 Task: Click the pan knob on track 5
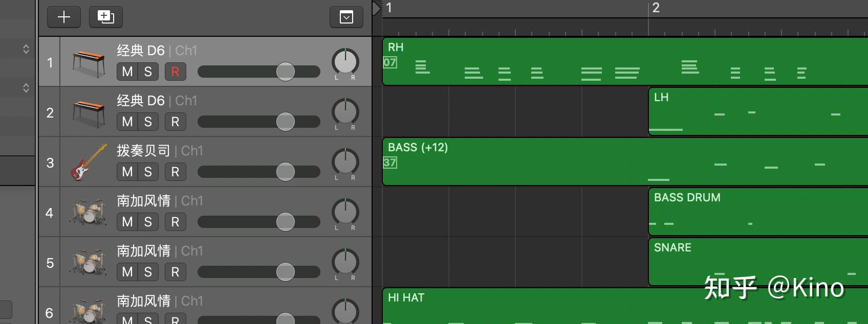point(345,262)
